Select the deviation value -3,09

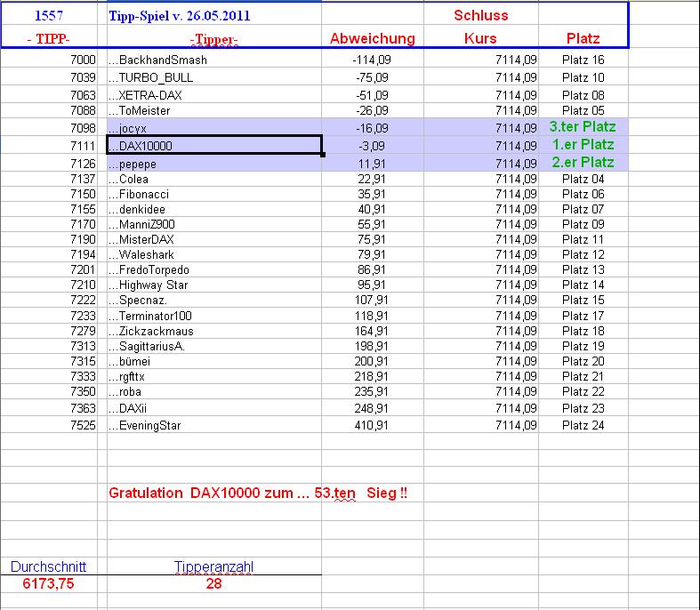(x=374, y=146)
